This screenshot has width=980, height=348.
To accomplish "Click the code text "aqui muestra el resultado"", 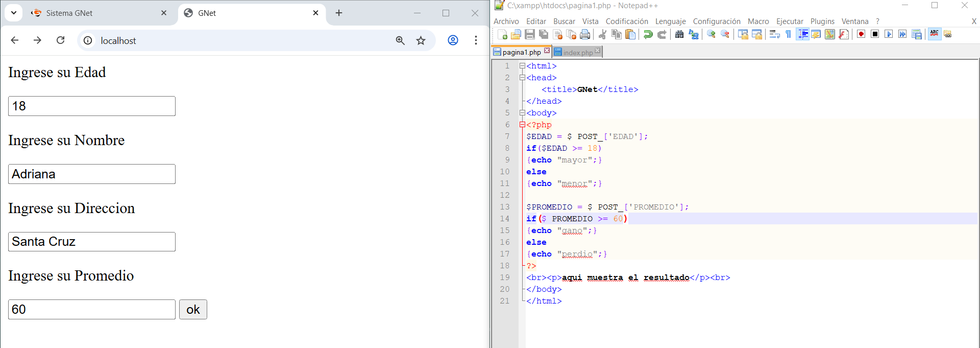I will point(626,278).
